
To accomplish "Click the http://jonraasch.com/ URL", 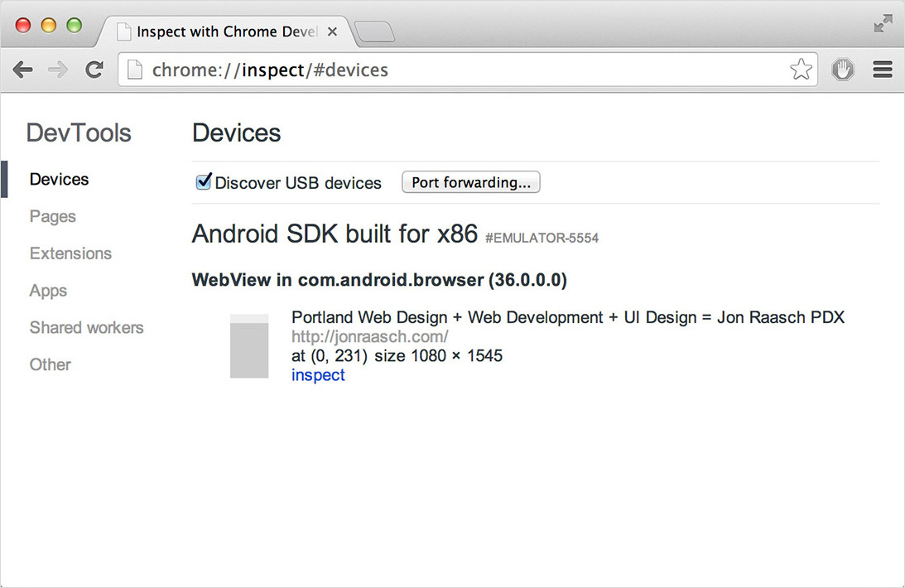I will point(370,336).
